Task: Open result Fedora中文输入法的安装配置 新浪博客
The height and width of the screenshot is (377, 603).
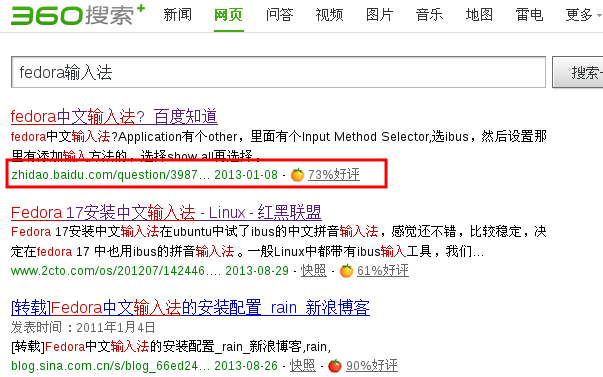Action: point(190,308)
